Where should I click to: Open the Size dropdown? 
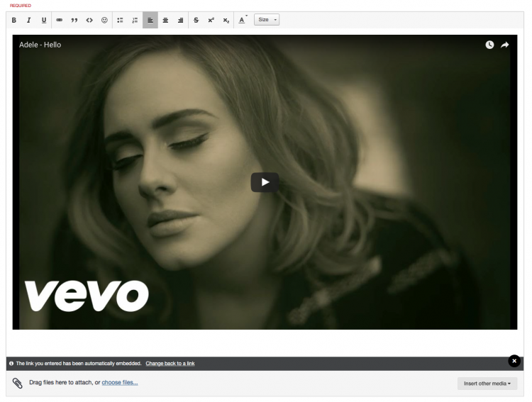click(267, 20)
